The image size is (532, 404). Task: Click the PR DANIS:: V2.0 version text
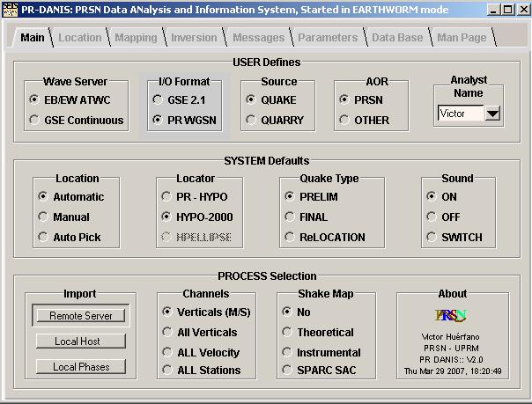(451, 360)
